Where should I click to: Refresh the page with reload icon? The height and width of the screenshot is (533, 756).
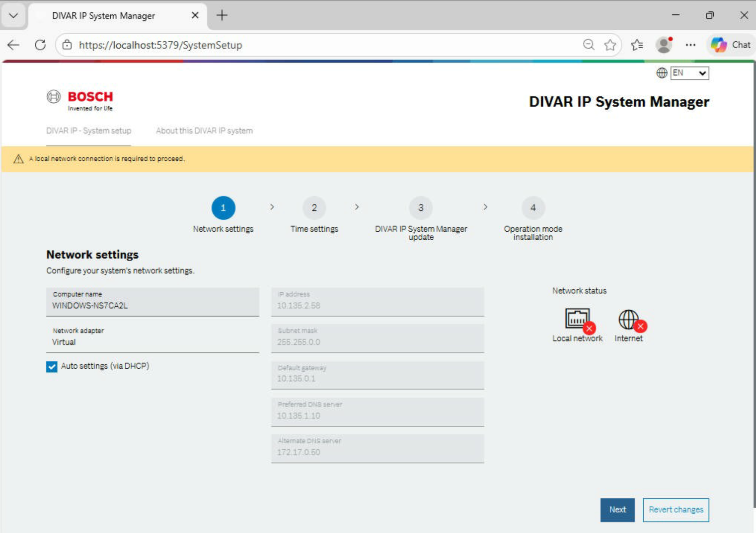pyautogui.click(x=40, y=45)
